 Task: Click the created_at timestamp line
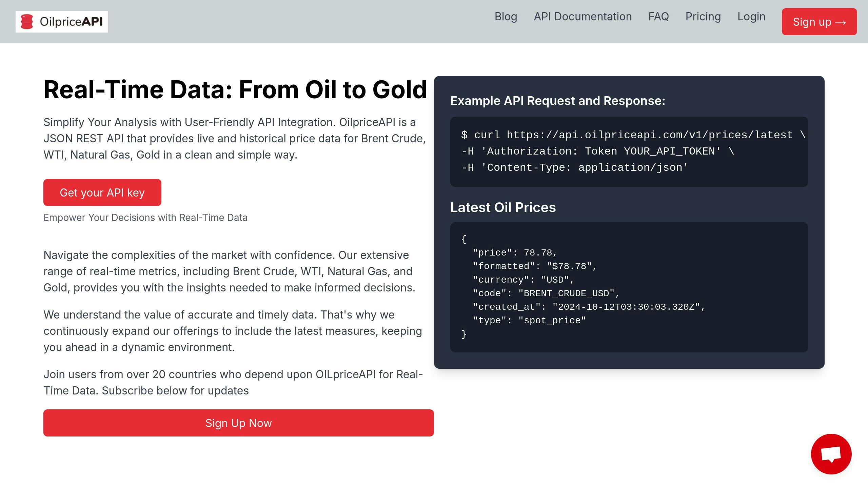click(x=589, y=307)
